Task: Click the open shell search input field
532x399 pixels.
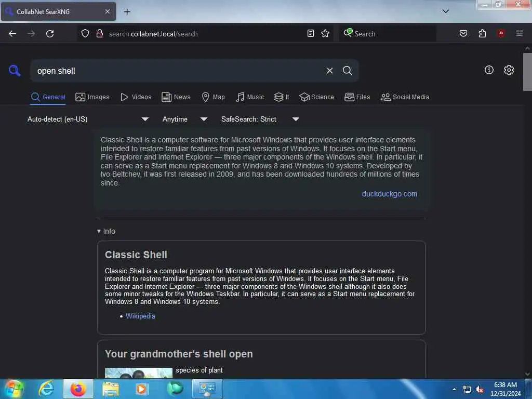Action: tap(178, 71)
